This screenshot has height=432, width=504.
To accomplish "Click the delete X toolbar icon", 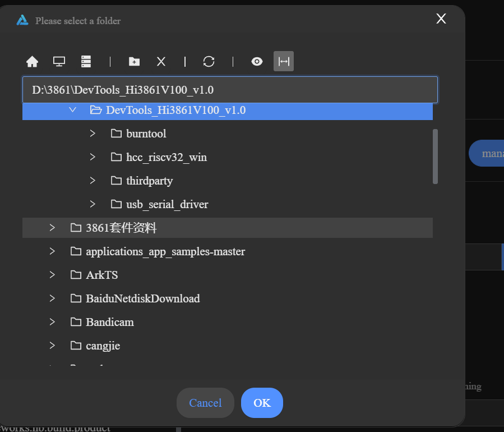I will click(161, 62).
